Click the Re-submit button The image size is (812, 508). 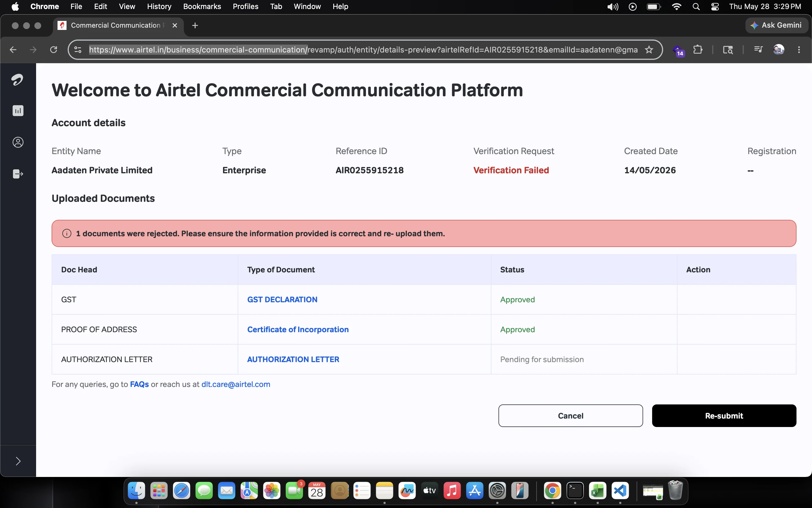[724, 416]
